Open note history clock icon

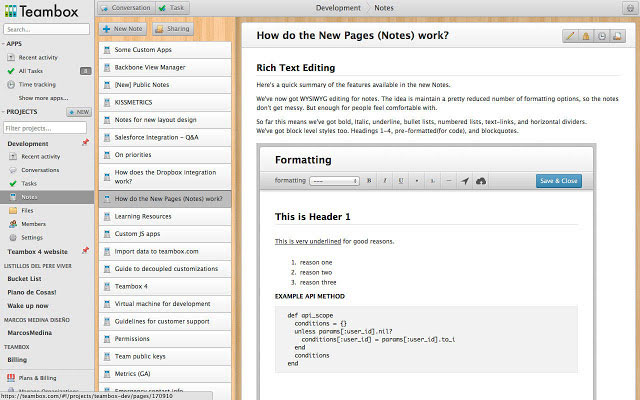602,36
